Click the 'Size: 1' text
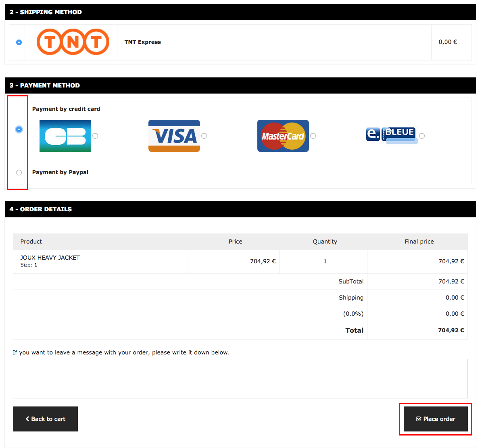The image size is (482, 448). (x=29, y=265)
